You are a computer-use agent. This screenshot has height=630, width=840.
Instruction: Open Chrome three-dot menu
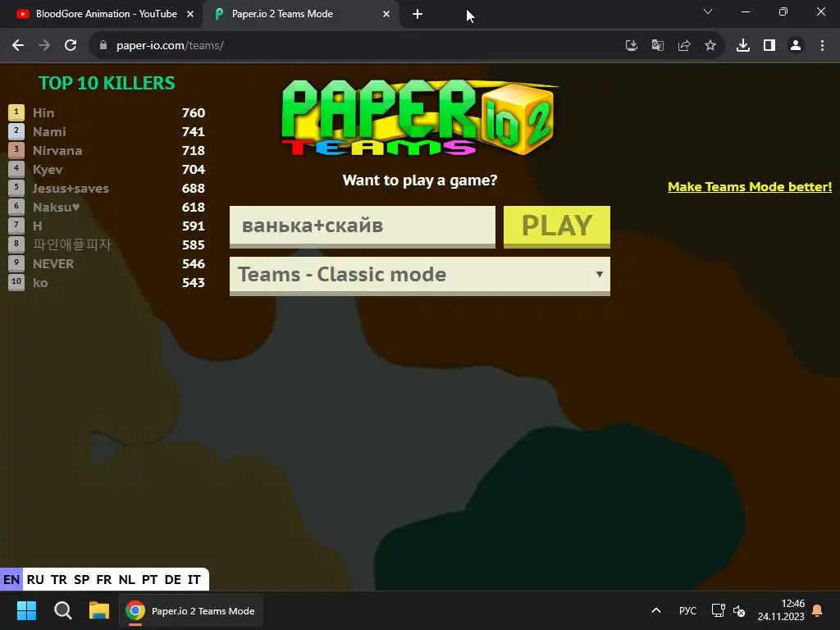[822, 46]
